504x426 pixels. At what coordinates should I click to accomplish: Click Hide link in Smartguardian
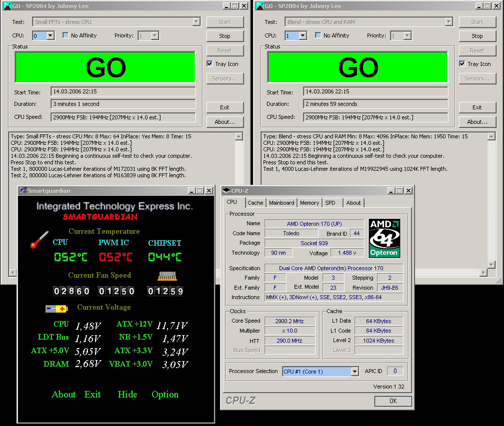(x=127, y=394)
